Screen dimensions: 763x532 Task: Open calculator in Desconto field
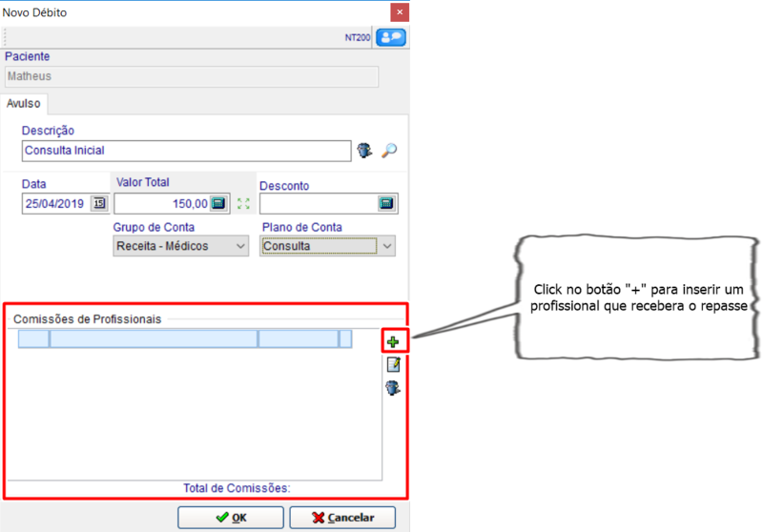[x=386, y=204]
